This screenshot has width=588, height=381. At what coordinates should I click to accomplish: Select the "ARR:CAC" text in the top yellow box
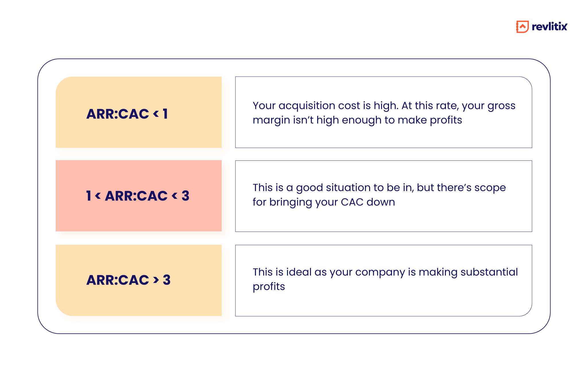[x=118, y=114]
